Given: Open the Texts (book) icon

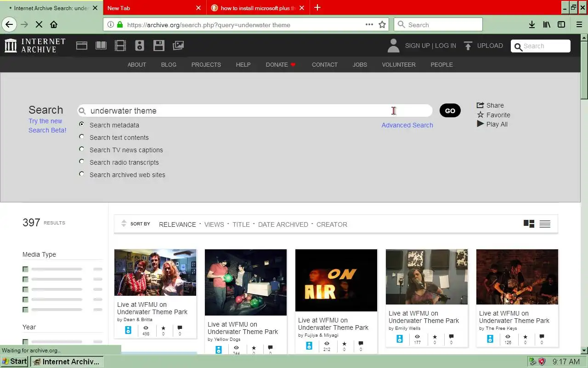Looking at the screenshot, I should (101, 46).
